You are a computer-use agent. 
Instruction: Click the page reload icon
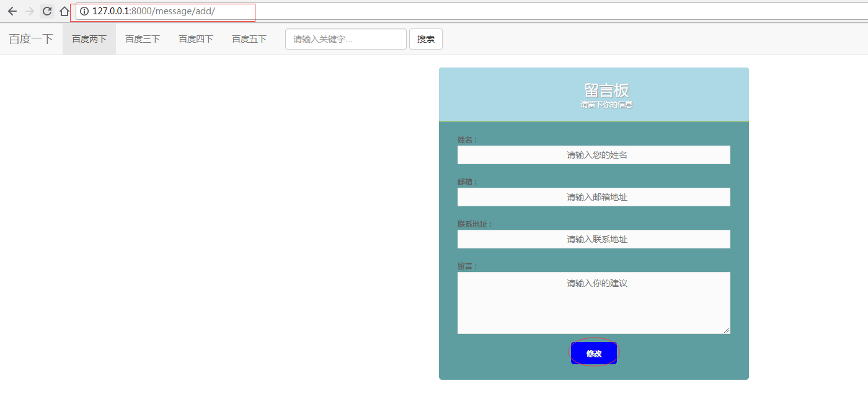click(x=46, y=11)
